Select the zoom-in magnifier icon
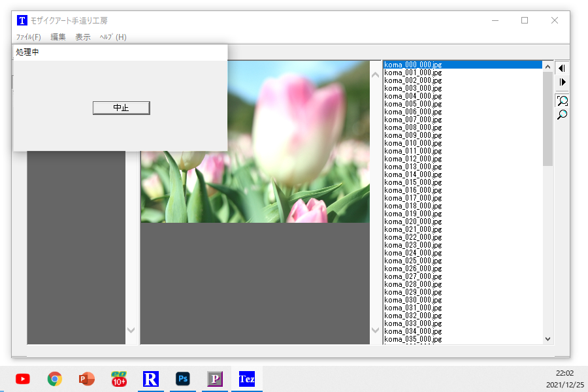The height and width of the screenshot is (392, 588). [562, 101]
